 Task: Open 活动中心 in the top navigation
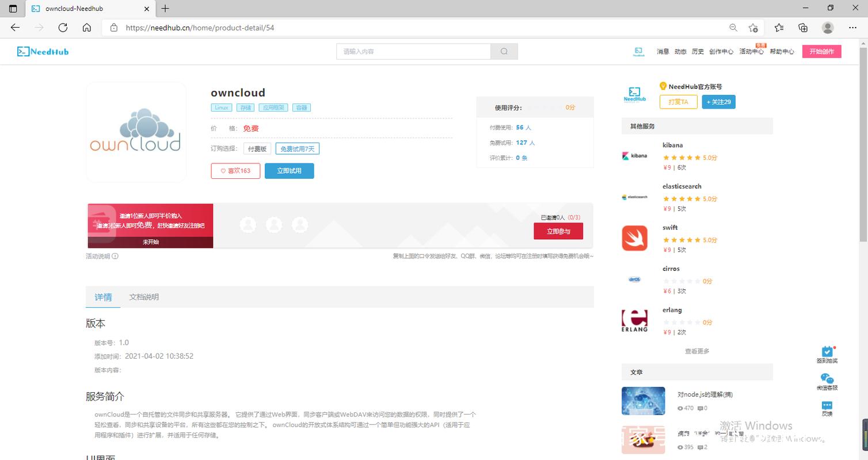(752, 52)
